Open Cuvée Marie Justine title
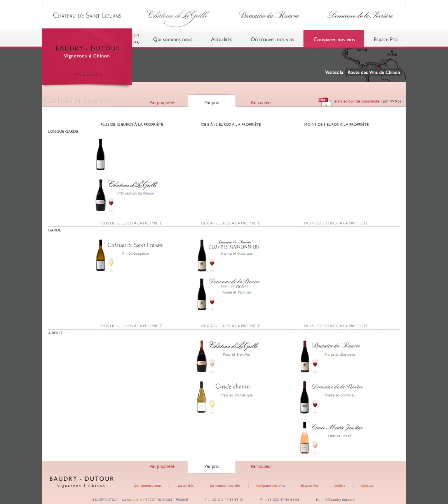 click(x=337, y=427)
